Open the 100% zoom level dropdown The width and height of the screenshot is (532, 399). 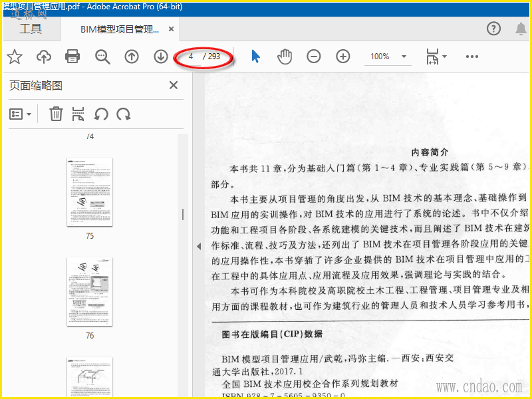pos(388,57)
